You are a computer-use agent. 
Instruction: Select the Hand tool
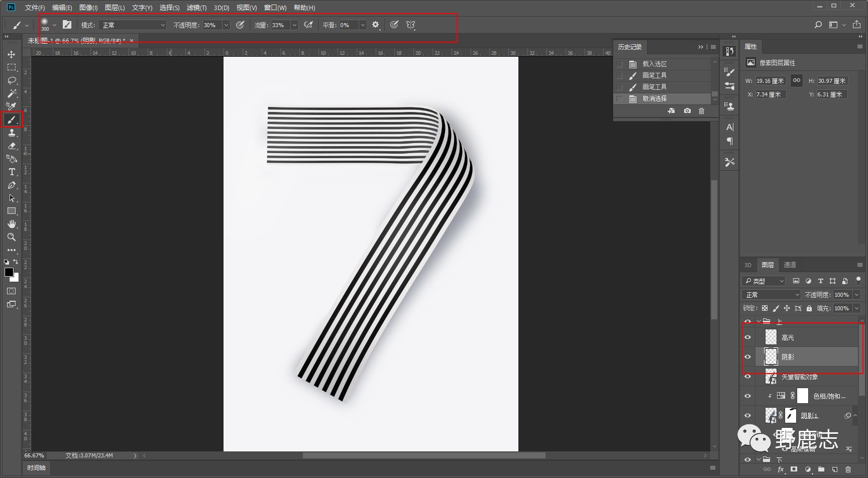12,224
